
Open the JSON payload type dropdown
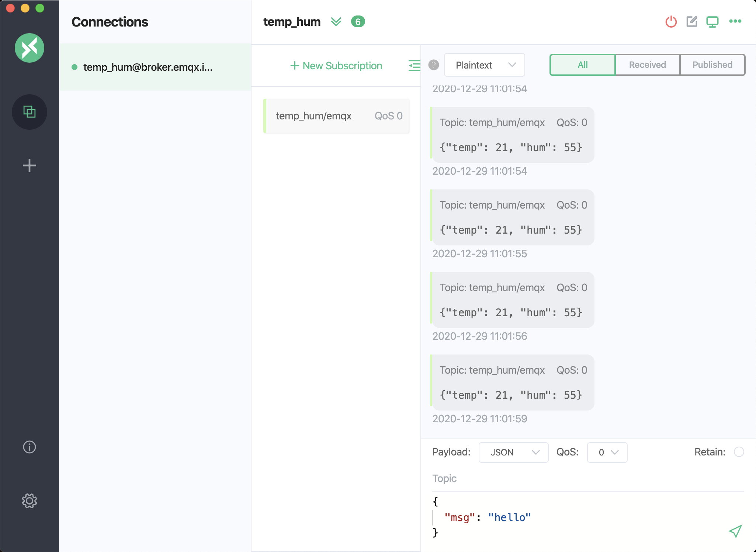(x=513, y=452)
